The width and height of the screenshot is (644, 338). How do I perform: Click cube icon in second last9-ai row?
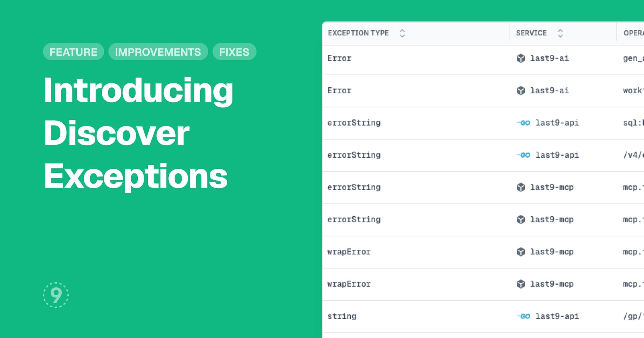click(521, 90)
